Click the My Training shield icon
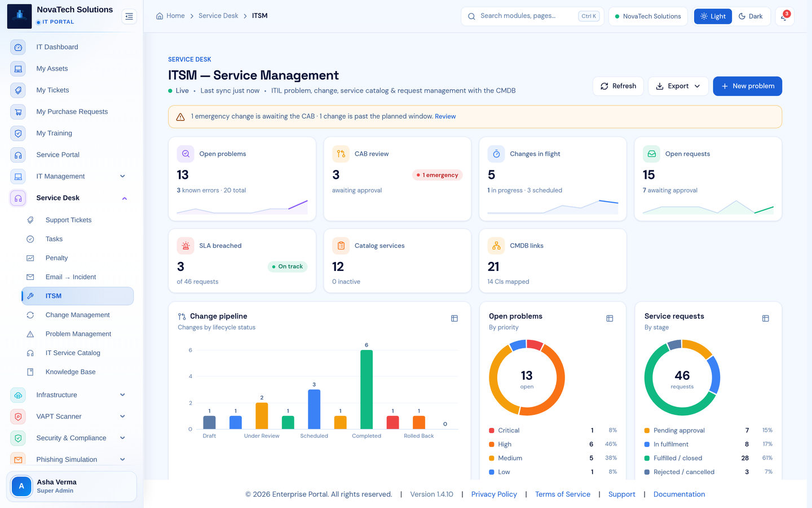This screenshot has width=812, height=508. point(18,133)
